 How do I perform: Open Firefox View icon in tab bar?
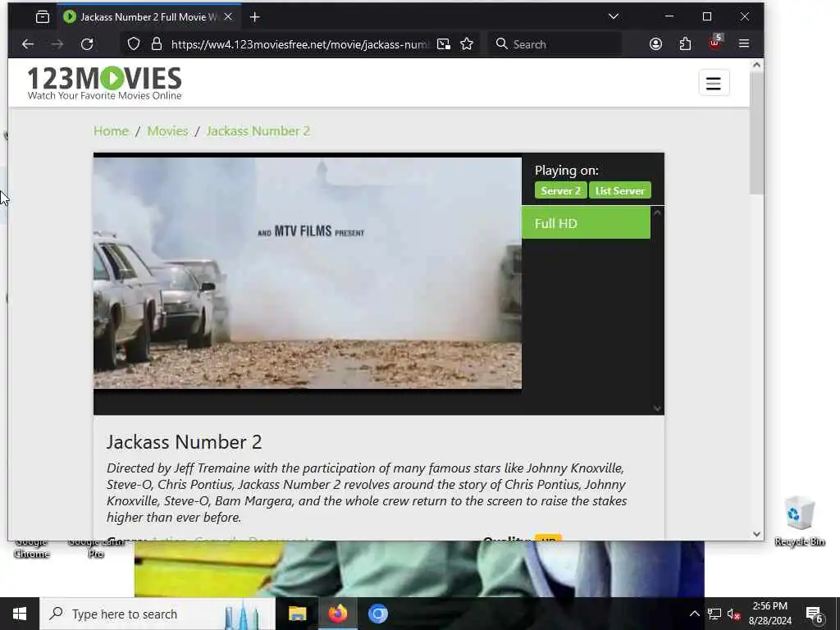43,17
